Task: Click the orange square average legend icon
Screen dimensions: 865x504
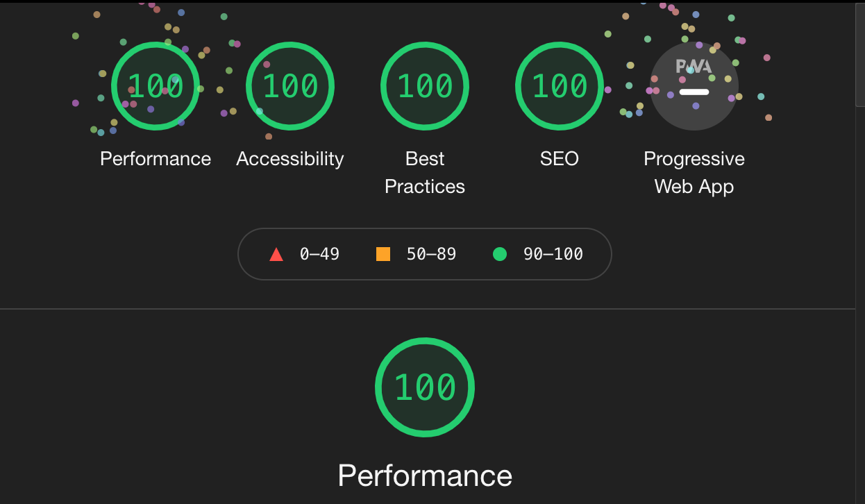Action: tap(383, 254)
